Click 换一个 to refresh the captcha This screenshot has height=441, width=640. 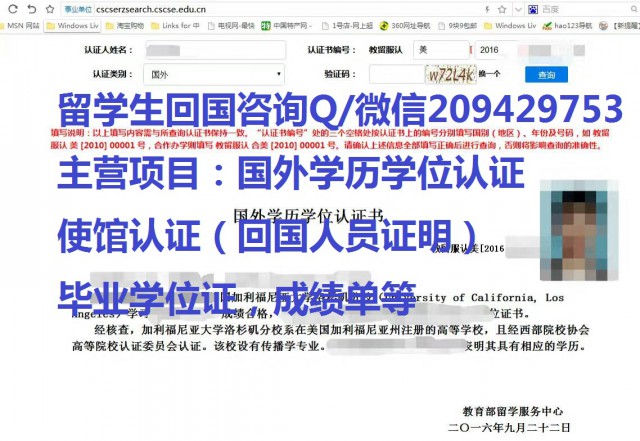(x=489, y=74)
